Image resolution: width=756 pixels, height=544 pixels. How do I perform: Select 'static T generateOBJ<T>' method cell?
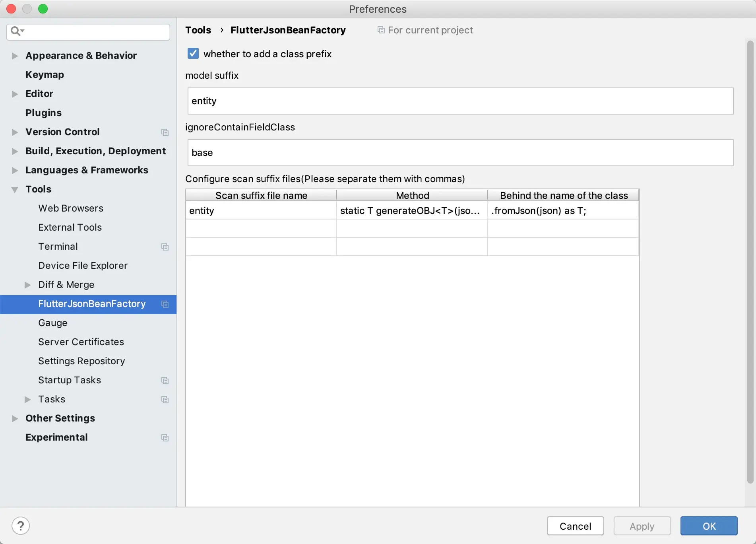coord(412,210)
